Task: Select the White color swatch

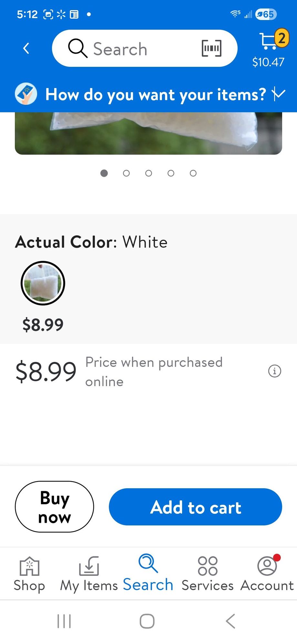Action: click(x=43, y=283)
